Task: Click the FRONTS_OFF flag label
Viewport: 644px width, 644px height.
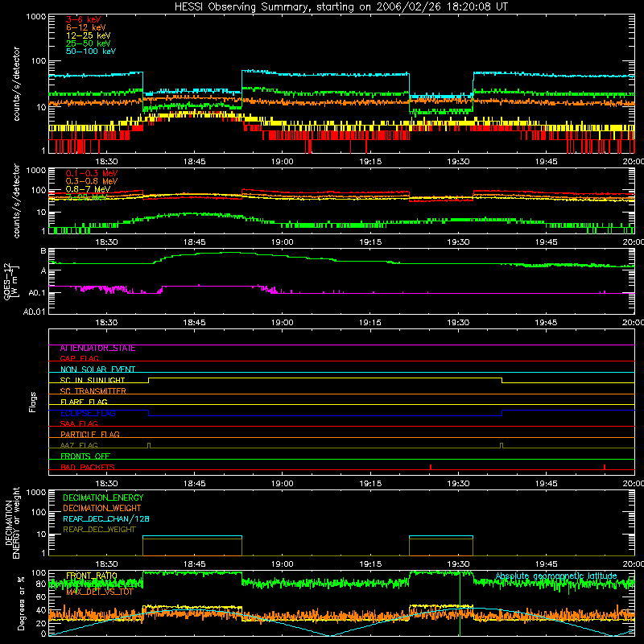Action: point(85,456)
